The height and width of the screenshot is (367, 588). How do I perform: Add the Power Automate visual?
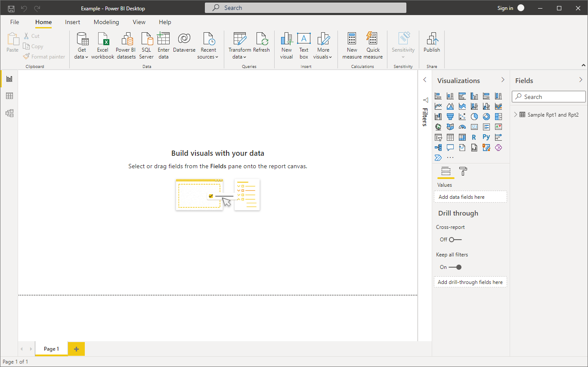(x=438, y=158)
